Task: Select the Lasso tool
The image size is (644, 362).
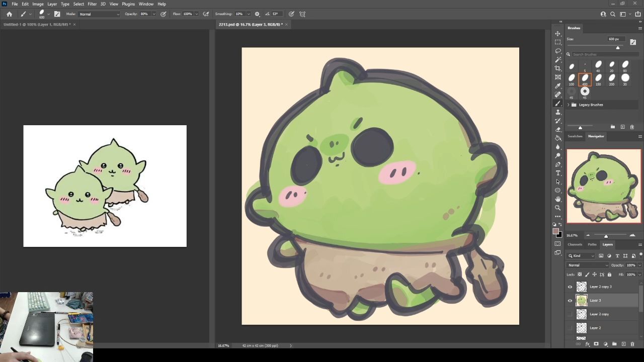Action: pos(557,51)
